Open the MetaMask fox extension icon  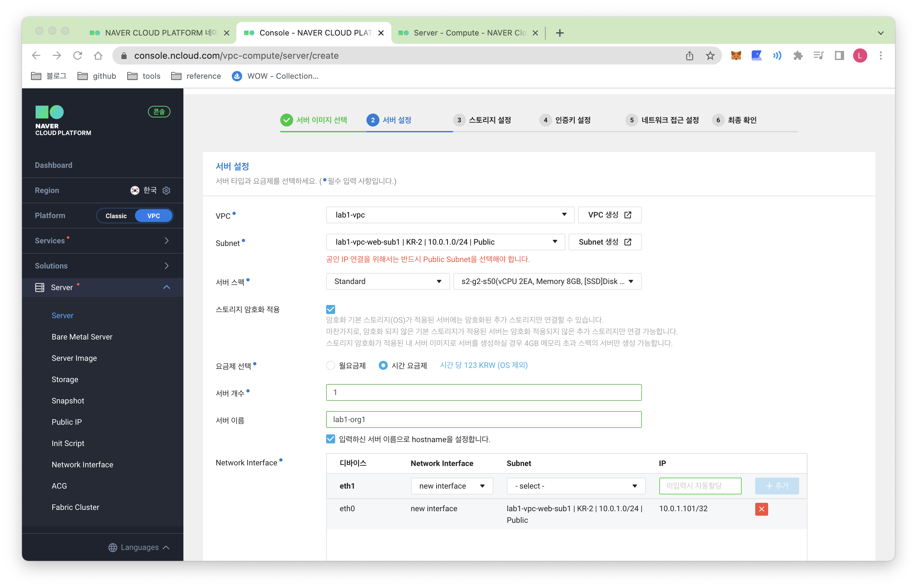[x=736, y=56]
